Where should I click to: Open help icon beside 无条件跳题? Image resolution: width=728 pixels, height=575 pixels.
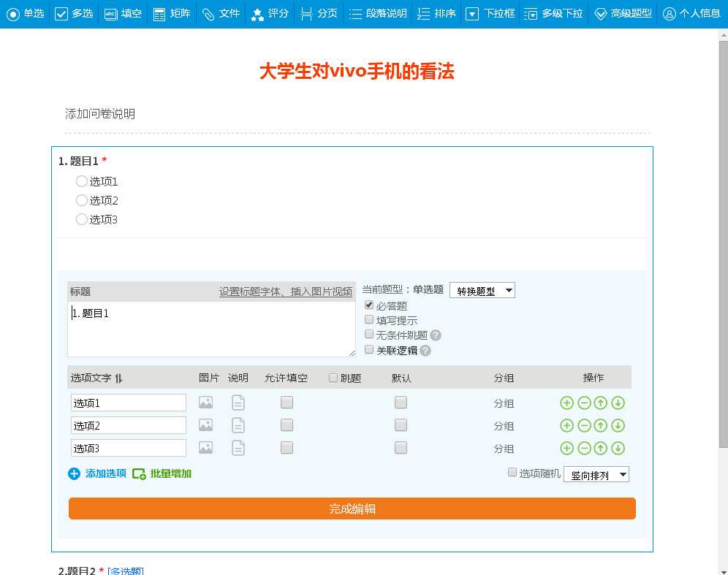(436, 335)
